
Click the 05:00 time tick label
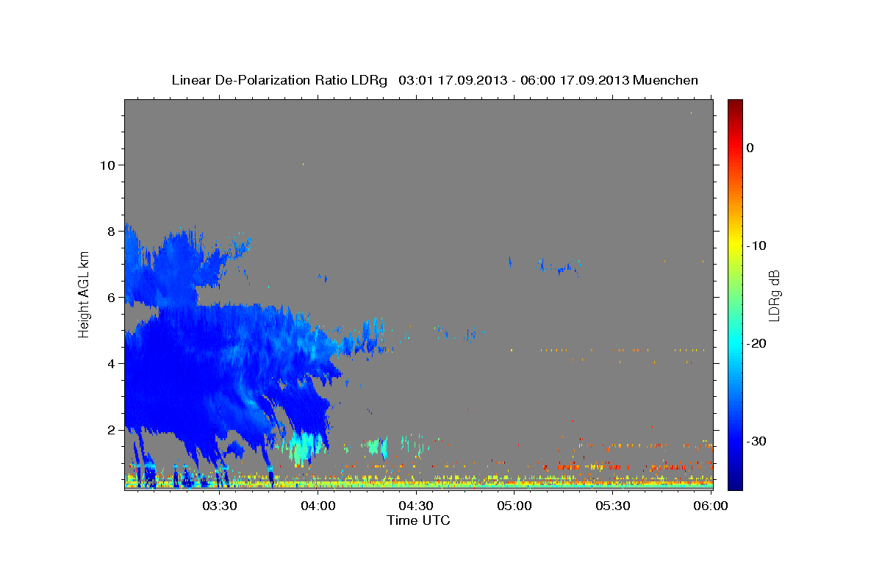(514, 506)
